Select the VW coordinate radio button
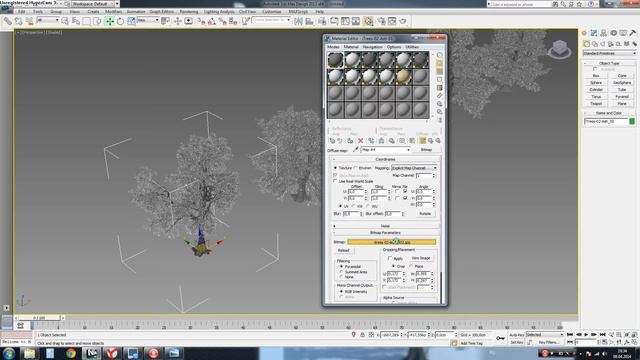640x360 pixels. (x=353, y=206)
